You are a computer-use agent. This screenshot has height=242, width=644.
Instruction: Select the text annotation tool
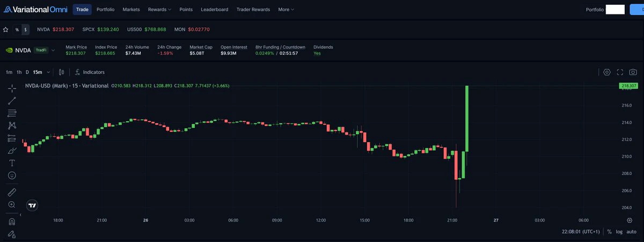click(x=12, y=163)
